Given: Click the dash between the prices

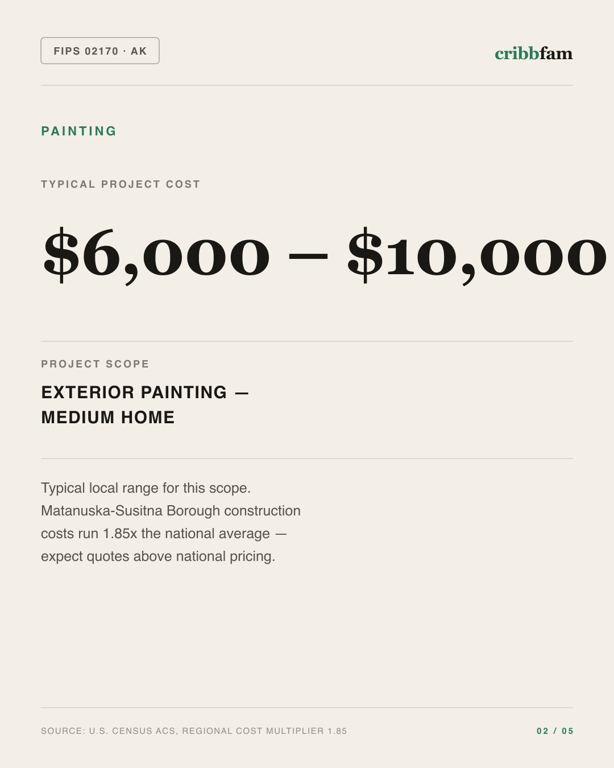Looking at the screenshot, I should pos(308,256).
